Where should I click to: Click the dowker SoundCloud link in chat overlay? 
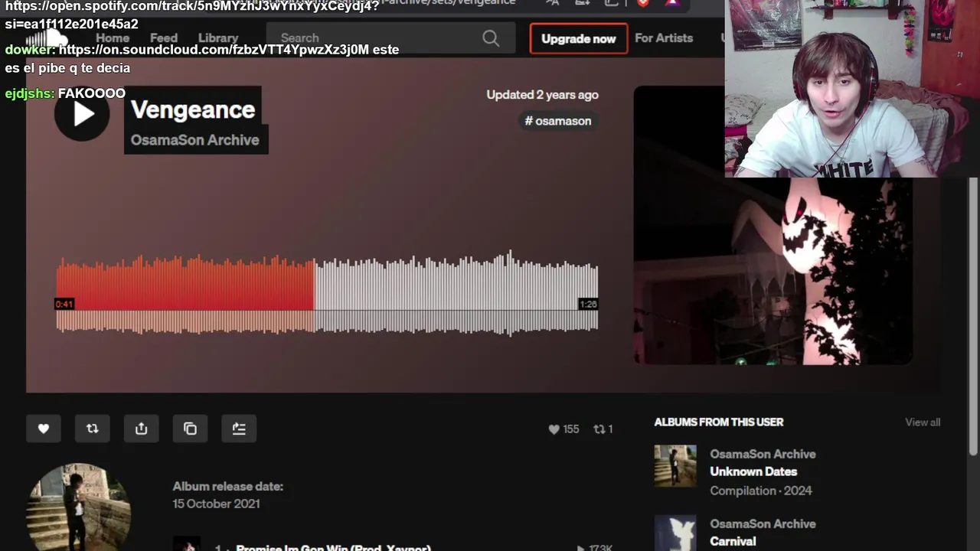tap(214, 50)
